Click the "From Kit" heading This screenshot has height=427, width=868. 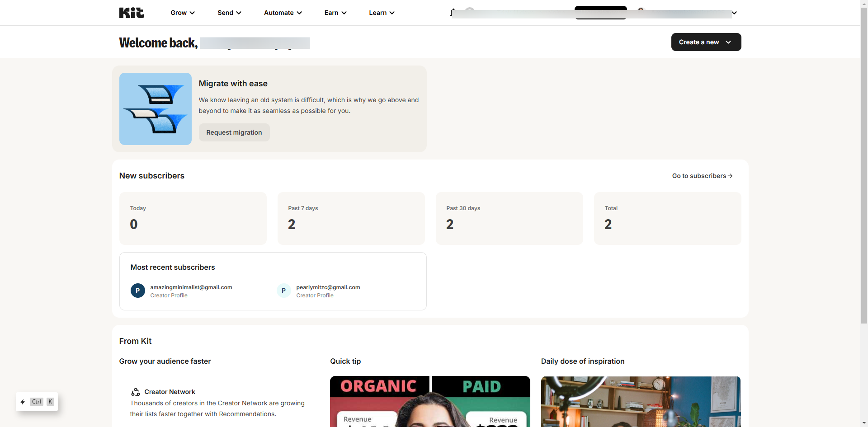tap(136, 341)
